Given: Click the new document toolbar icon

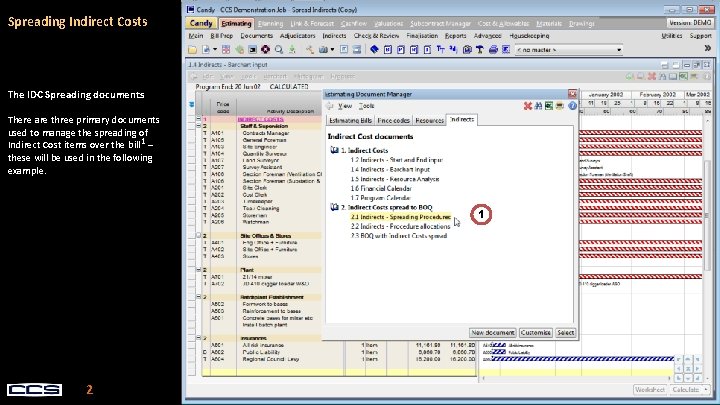Looking at the screenshot, I should click(206, 50).
